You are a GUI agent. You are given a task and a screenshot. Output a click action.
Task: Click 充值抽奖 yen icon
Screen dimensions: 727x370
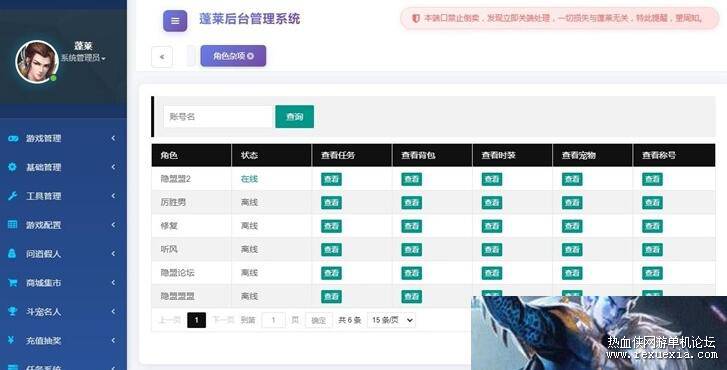point(11,340)
